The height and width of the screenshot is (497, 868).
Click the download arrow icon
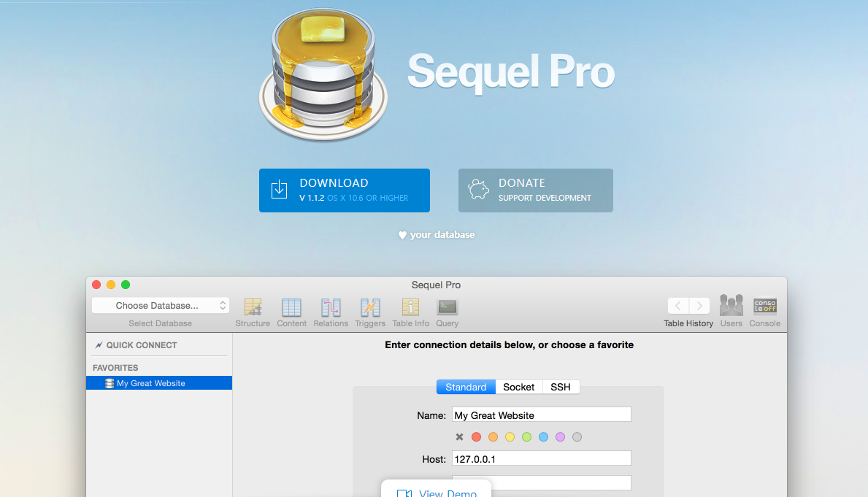click(x=279, y=190)
